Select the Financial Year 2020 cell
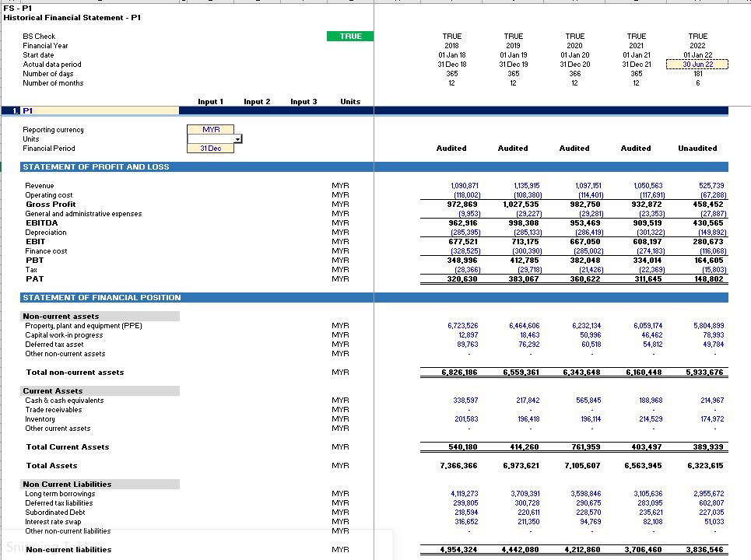 [x=575, y=45]
